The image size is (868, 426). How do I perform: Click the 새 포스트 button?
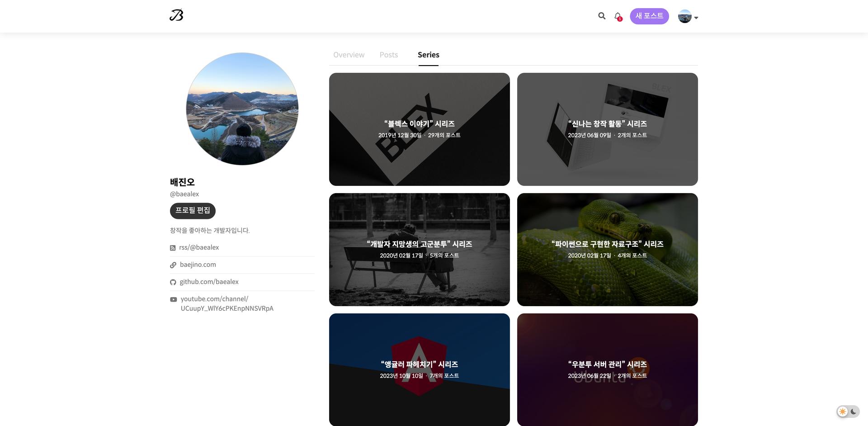[649, 16]
